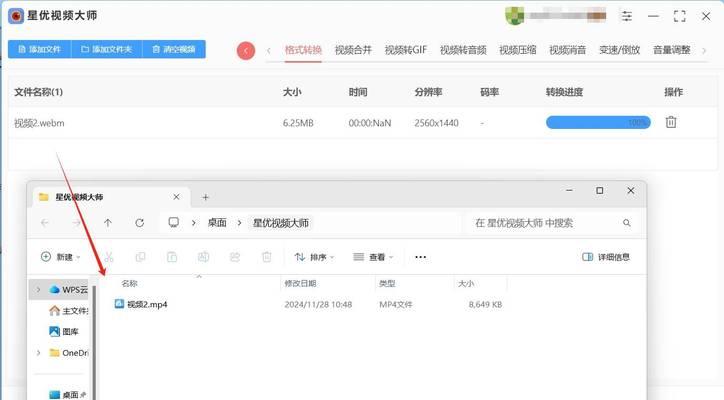The width and height of the screenshot is (724, 400).
Task: Click the Cut scissors icon in the Explorer toolbar
Action: 109,257
